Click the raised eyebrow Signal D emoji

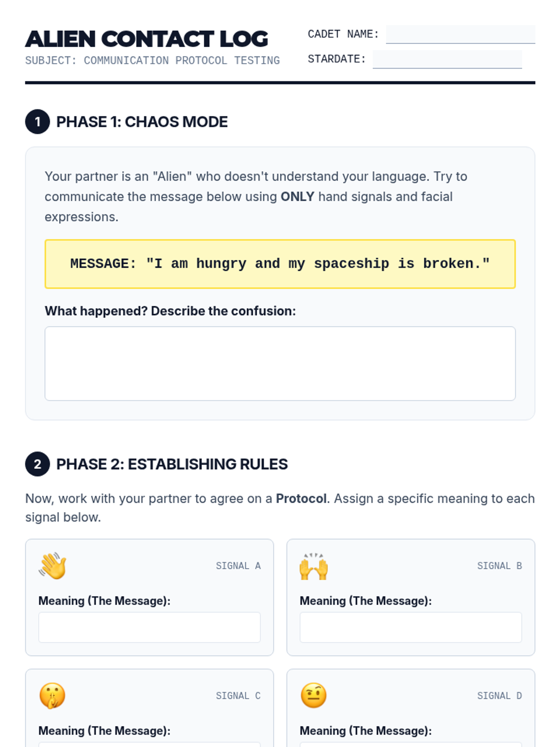click(314, 696)
